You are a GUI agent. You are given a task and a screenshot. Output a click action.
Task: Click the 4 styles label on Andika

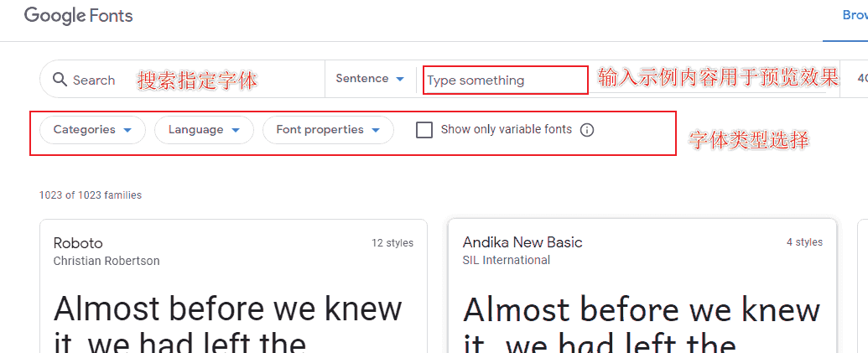coord(804,242)
